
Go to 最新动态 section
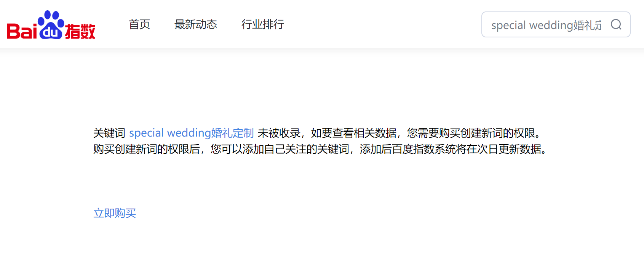(x=196, y=24)
